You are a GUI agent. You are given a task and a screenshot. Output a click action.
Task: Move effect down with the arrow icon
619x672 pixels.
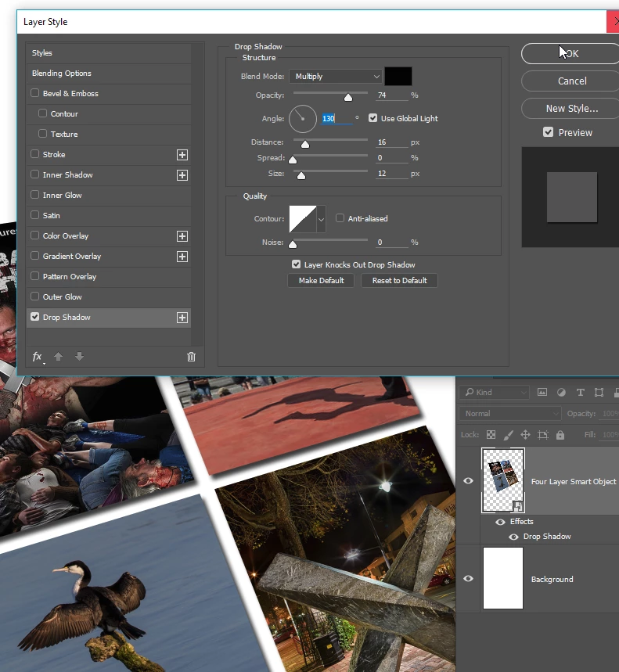(79, 356)
